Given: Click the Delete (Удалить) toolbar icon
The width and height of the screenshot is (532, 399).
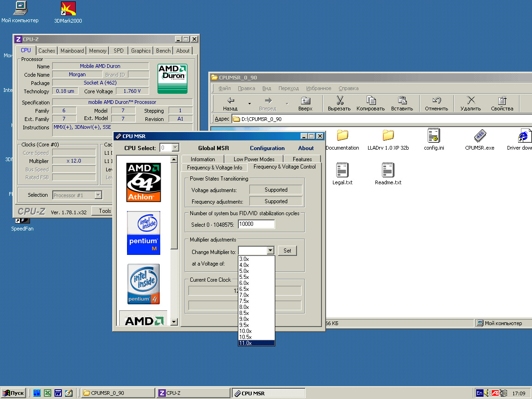Looking at the screenshot, I should (471, 100).
